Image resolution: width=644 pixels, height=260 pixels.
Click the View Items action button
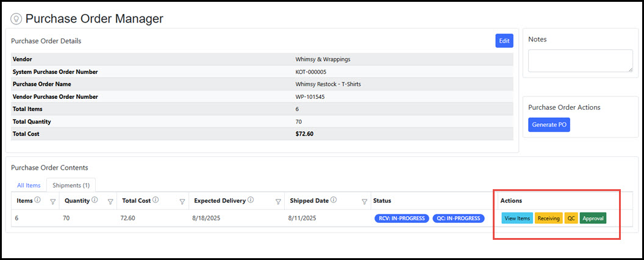tap(517, 218)
